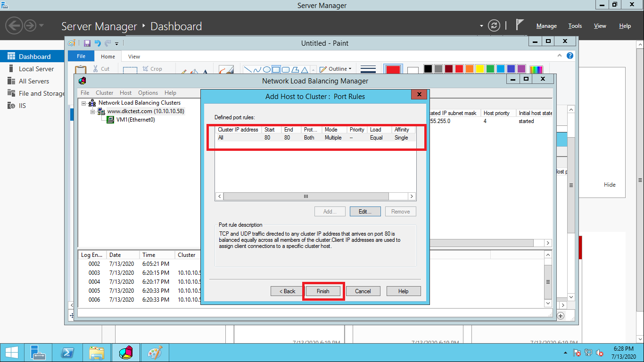Click the port rules horizontal scrollbar thumb
The image size is (644, 362).
point(306,196)
